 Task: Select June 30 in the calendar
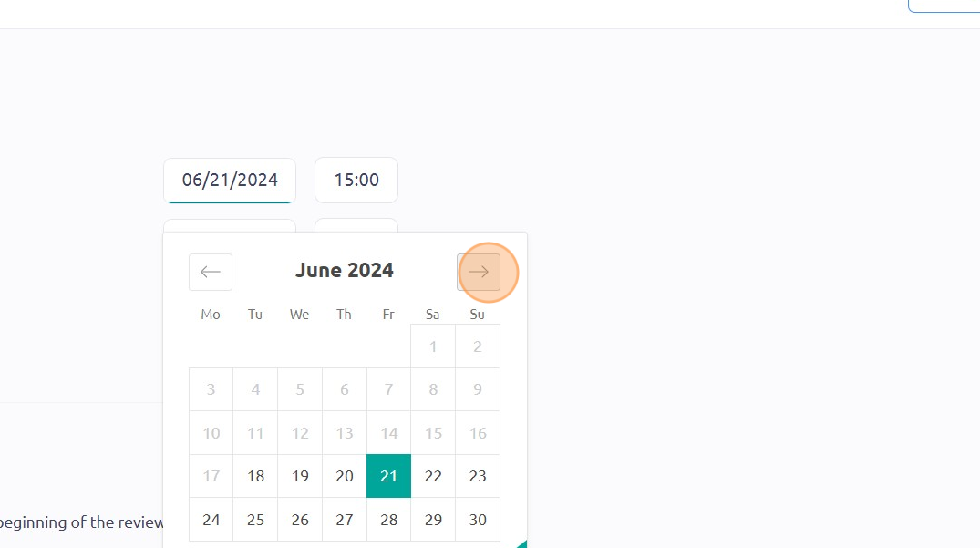point(478,519)
